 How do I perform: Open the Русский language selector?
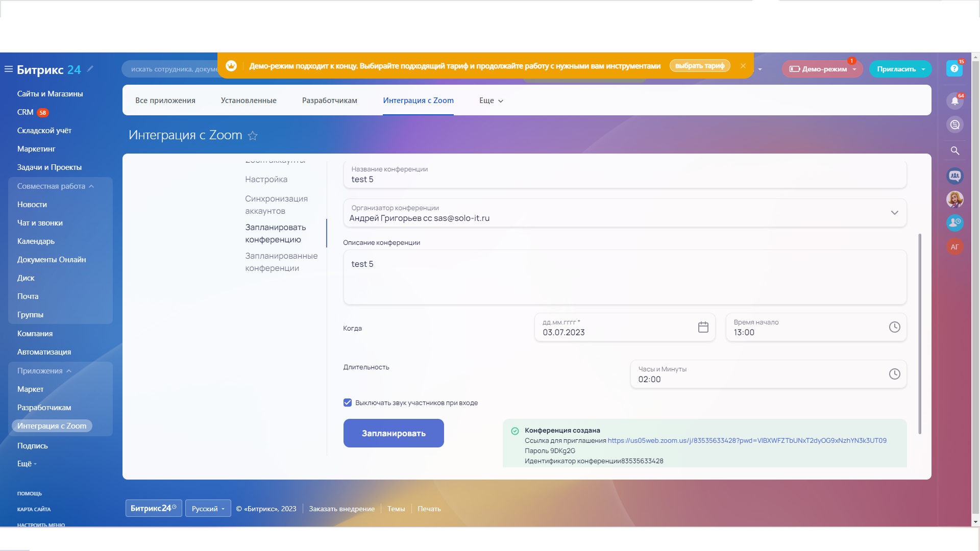click(208, 509)
